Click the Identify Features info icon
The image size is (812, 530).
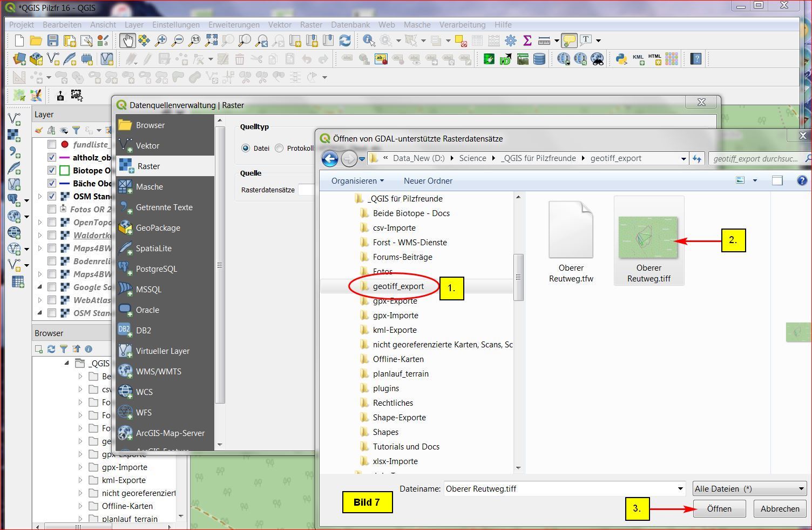click(369, 41)
